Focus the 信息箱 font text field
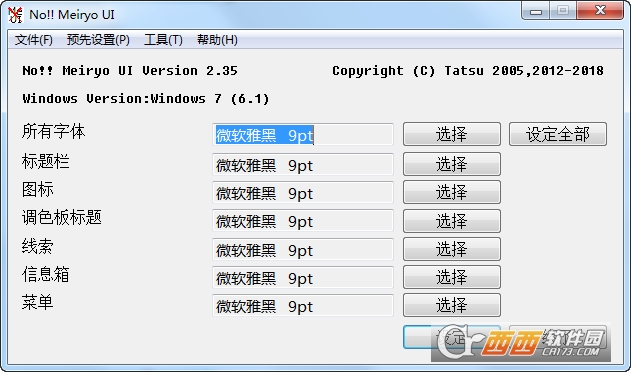The image size is (631, 372). [303, 277]
